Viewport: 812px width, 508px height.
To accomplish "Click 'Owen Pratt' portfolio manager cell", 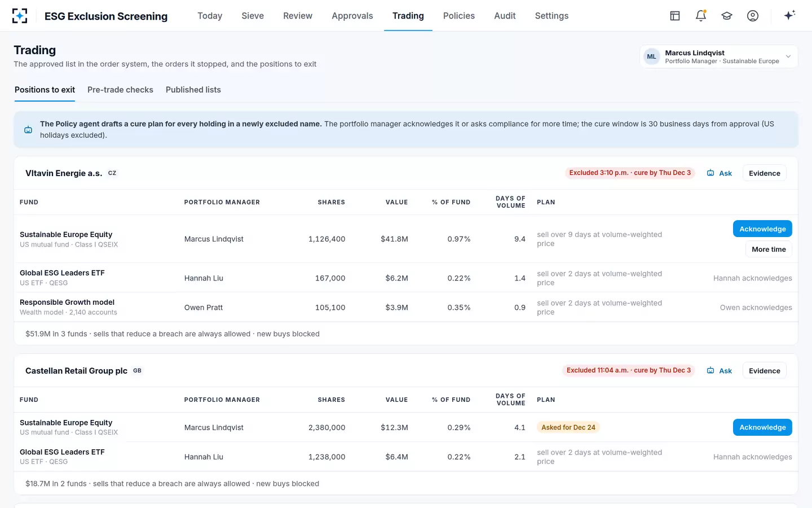I will pos(204,308).
